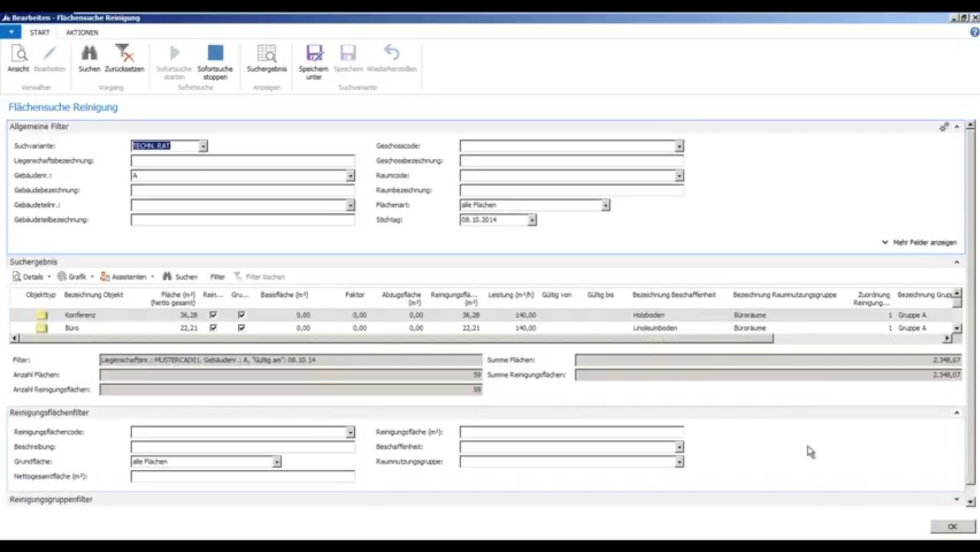
Task: Open Grafik in the Suchergebnis toolbar
Action: pos(72,277)
